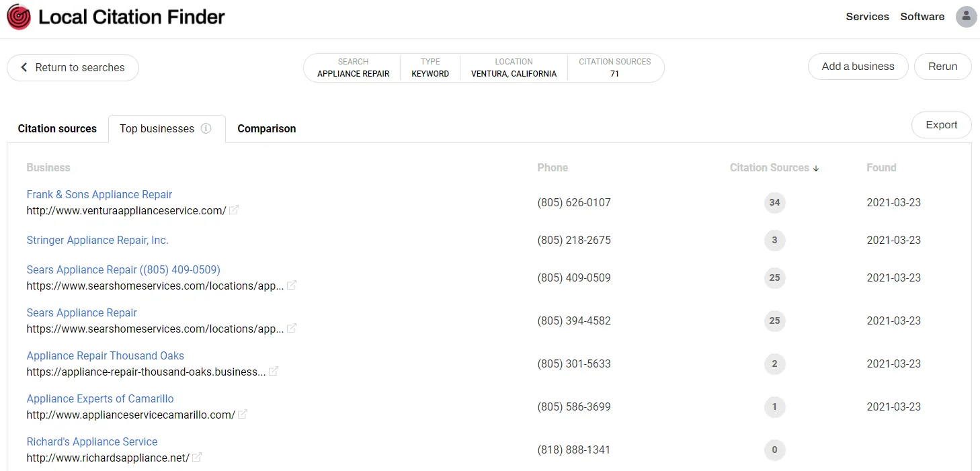Viewport: 980px width, 471px height.
Task: Click the Local Citation Finder target logo
Action: 19,17
